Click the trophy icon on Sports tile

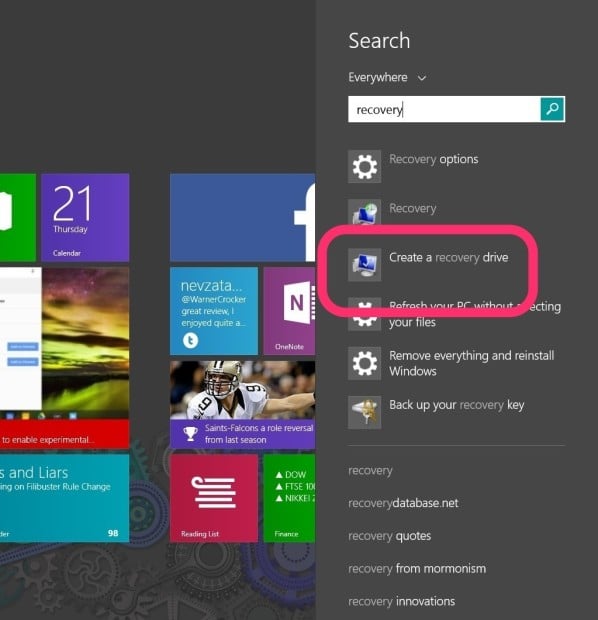(190, 434)
